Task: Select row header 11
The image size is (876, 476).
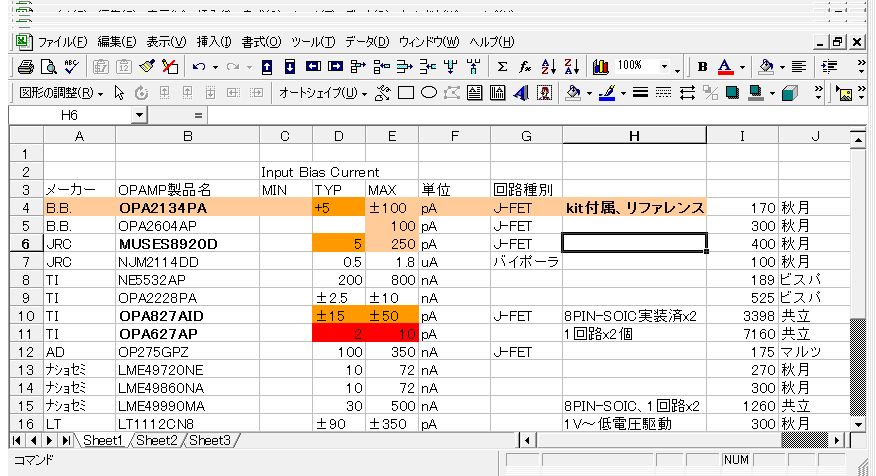Action: (26, 334)
